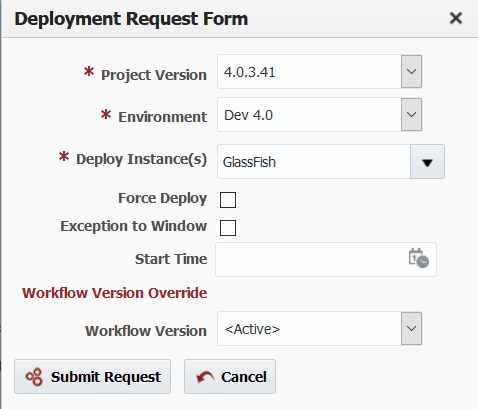This screenshot has width=478, height=409.
Task: Submit the deployment request
Action: (x=92, y=377)
